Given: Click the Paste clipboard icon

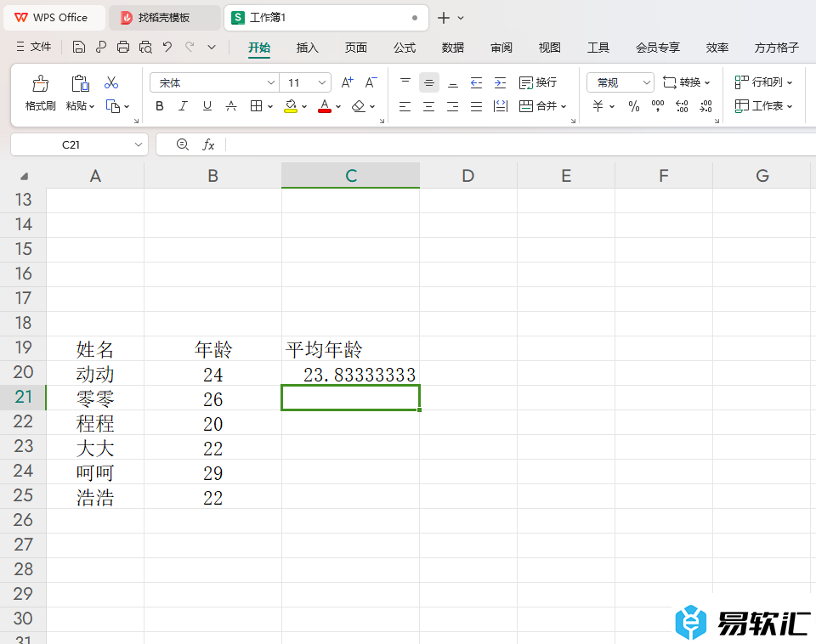Looking at the screenshot, I should pyautogui.click(x=80, y=82).
